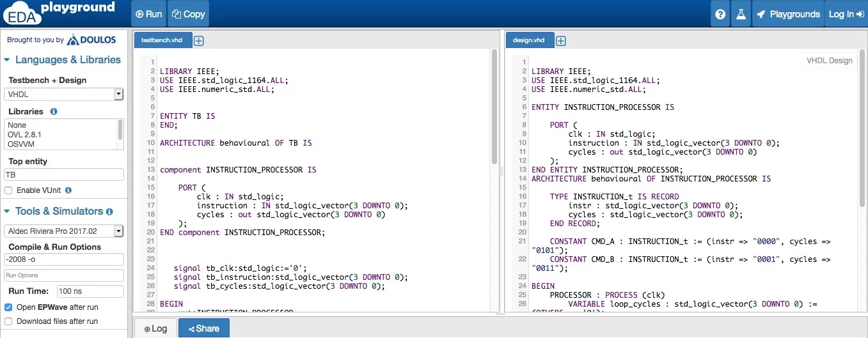Show info for Tools & Simulators
Image resolution: width=868 pixels, height=338 pixels.
point(109,211)
